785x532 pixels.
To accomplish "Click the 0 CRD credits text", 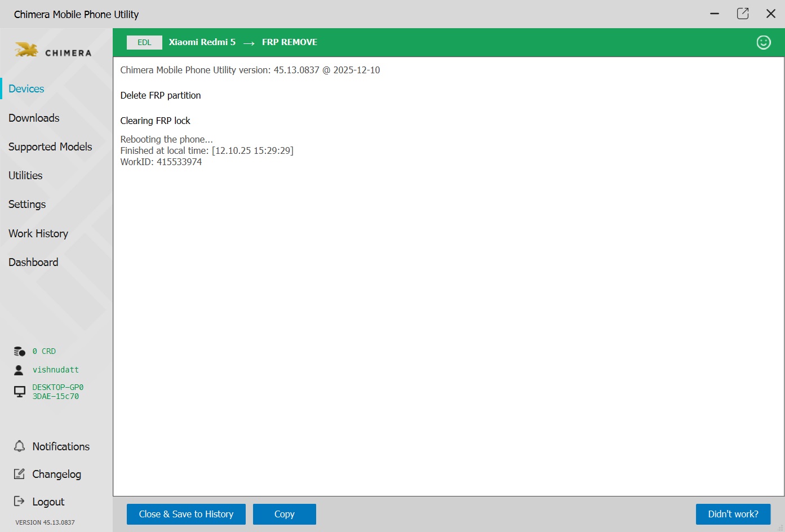I will (44, 351).
